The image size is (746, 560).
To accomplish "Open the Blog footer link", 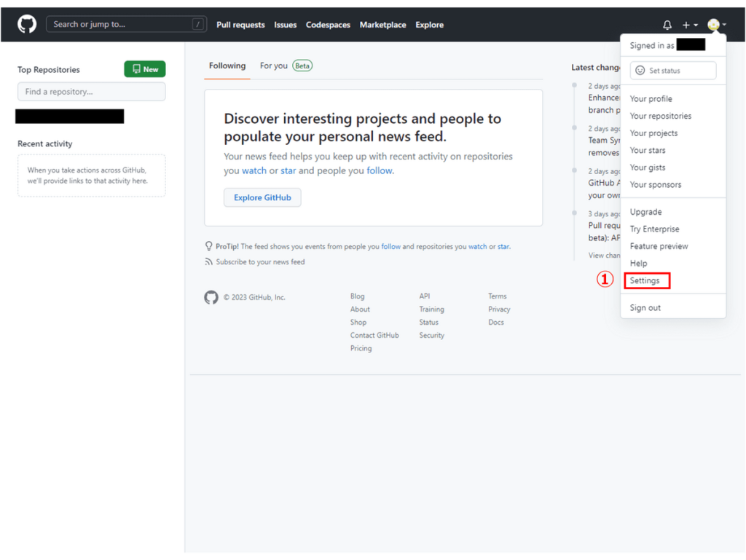I will tap(357, 296).
